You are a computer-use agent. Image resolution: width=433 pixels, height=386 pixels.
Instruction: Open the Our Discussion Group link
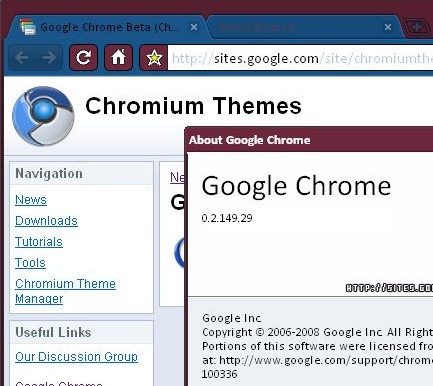tap(76, 357)
